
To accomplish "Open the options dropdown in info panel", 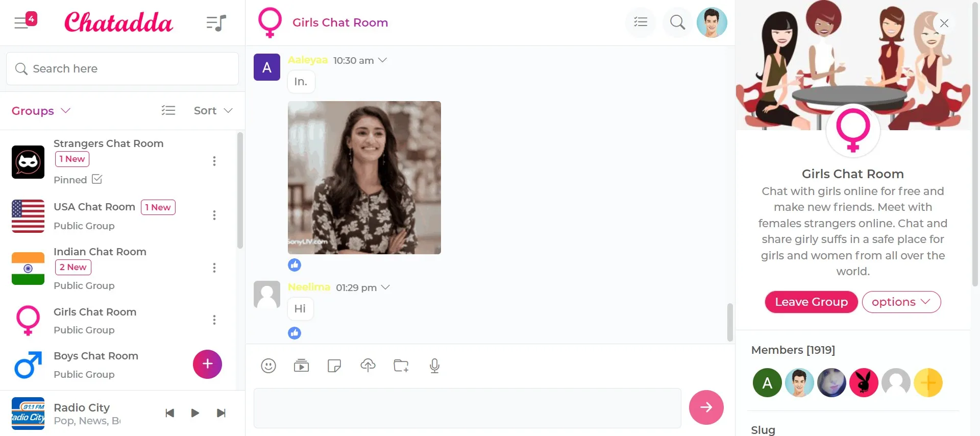I will point(901,302).
